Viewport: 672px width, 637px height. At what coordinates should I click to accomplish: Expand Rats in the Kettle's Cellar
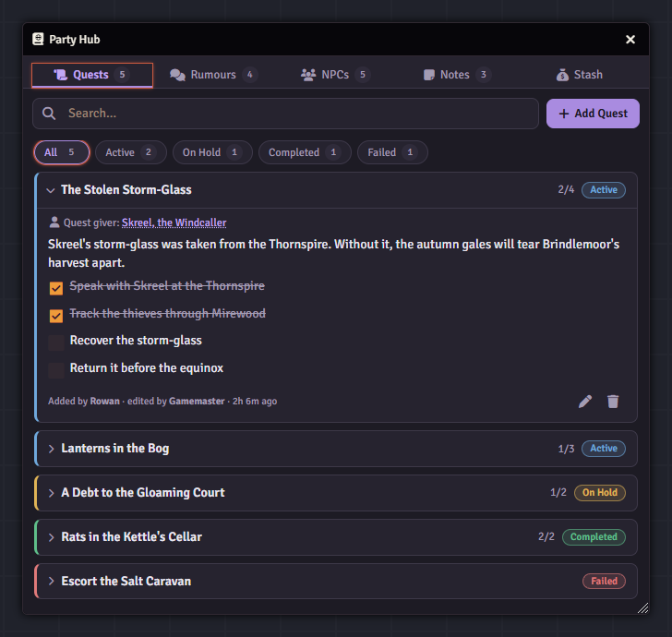point(51,537)
